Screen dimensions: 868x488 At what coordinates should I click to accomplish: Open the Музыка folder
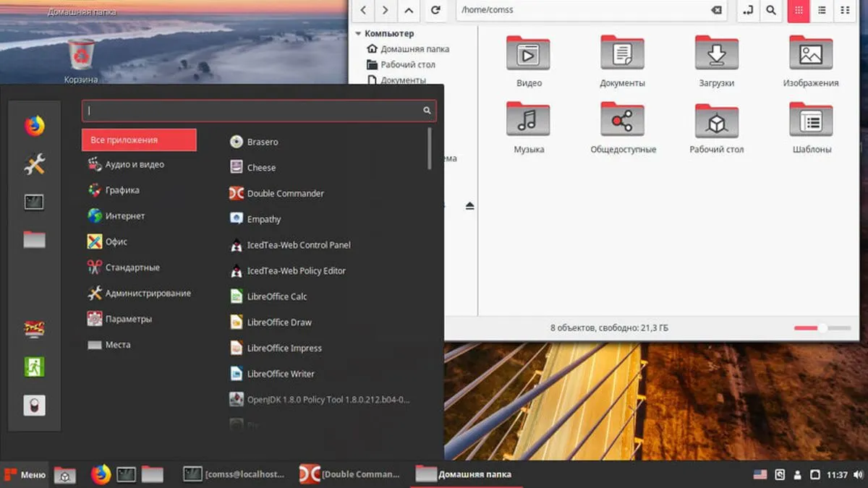tap(529, 118)
